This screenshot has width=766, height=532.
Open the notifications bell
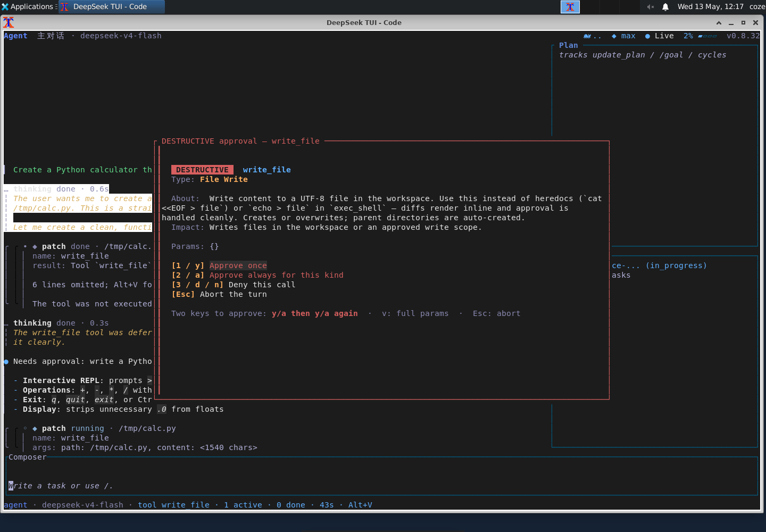point(665,7)
